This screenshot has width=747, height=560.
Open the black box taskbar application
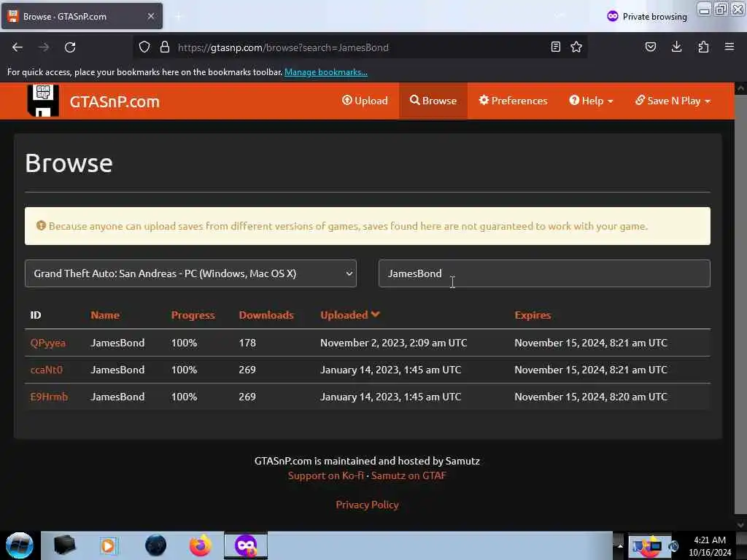point(64,545)
